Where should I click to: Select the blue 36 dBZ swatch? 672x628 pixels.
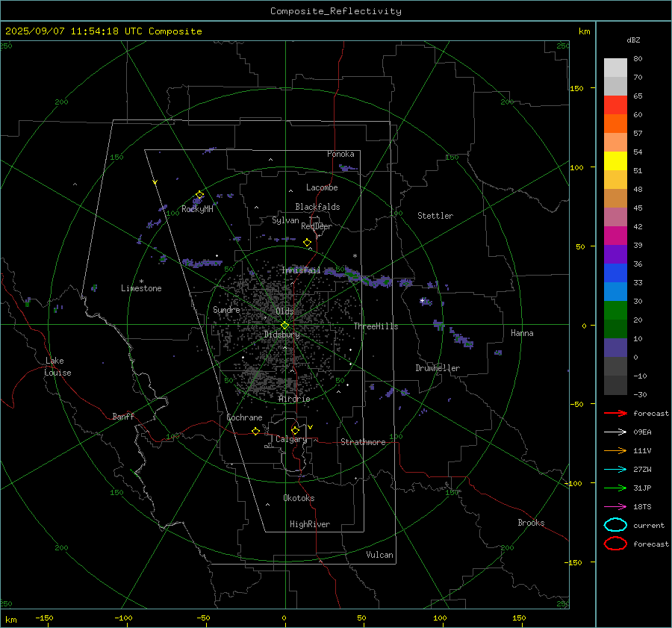coord(615,273)
